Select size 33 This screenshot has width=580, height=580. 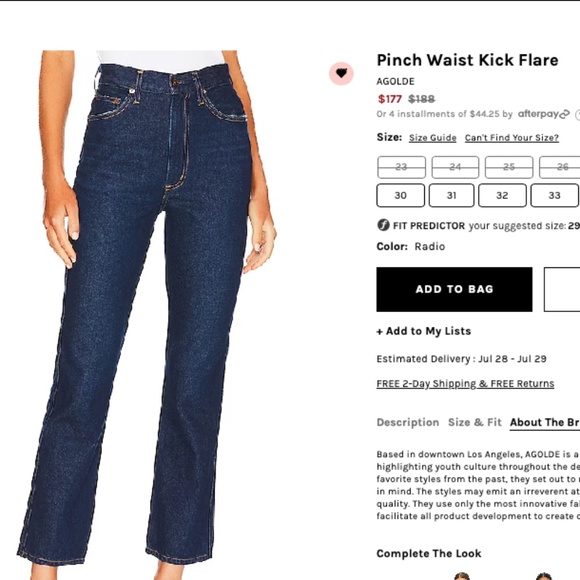pyautogui.click(x=554, y=195)
